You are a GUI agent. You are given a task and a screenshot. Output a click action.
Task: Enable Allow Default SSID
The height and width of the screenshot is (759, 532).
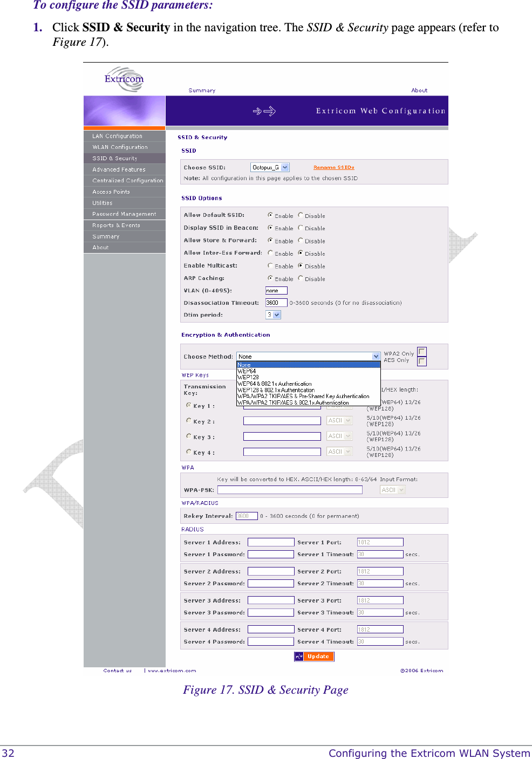270,215
